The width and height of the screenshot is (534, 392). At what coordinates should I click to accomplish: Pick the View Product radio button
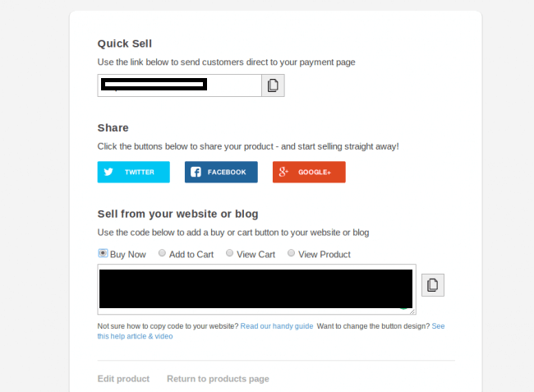(291, 253)
